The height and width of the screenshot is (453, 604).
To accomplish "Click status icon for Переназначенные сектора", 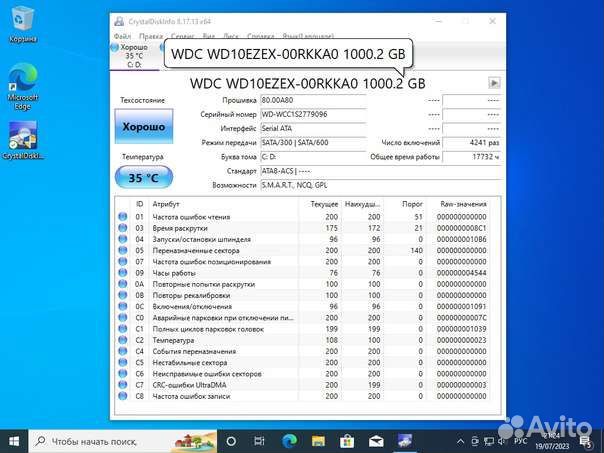I will [x=123, y=250].
